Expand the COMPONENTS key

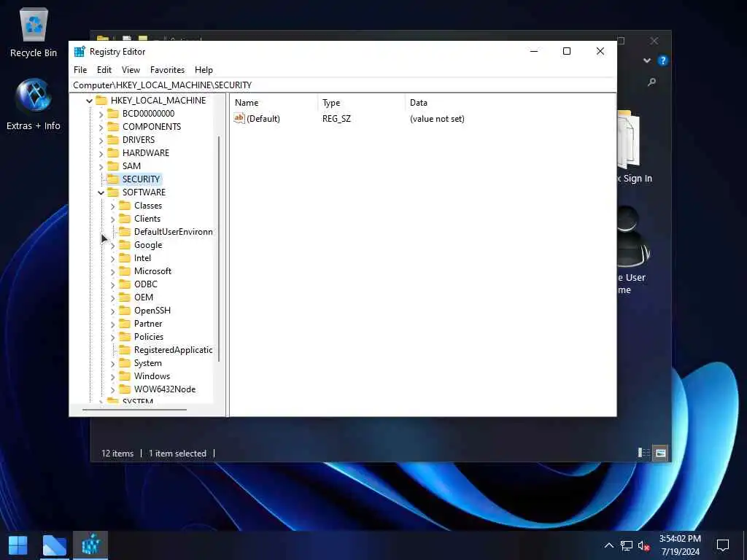(x=101, y=128)
